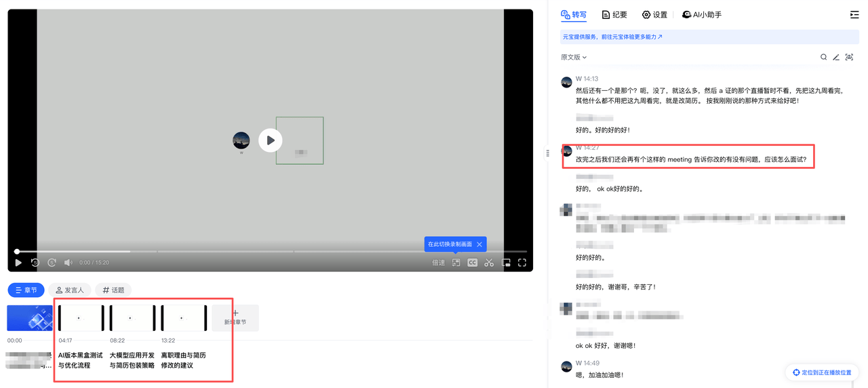The image size is (868, 388).
Task: Follow the 元宝提供服务 link banner
Action: 612,37
